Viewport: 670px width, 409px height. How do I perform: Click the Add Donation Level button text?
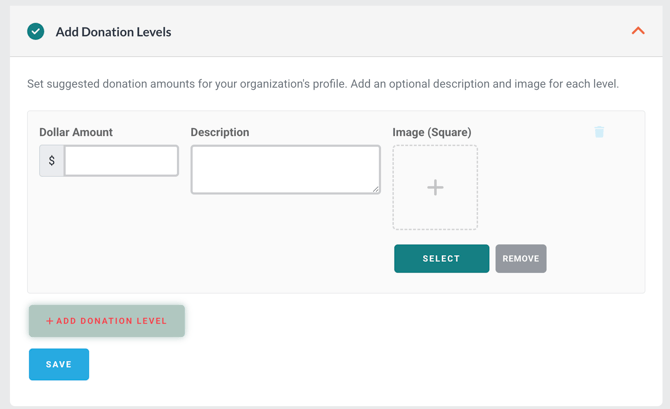pos(112,321)
